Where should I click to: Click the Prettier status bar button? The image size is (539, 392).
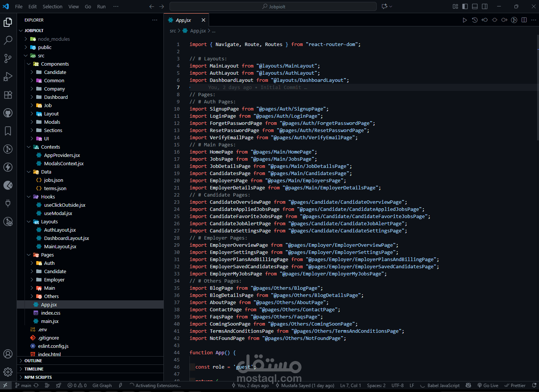pos(515,386)
